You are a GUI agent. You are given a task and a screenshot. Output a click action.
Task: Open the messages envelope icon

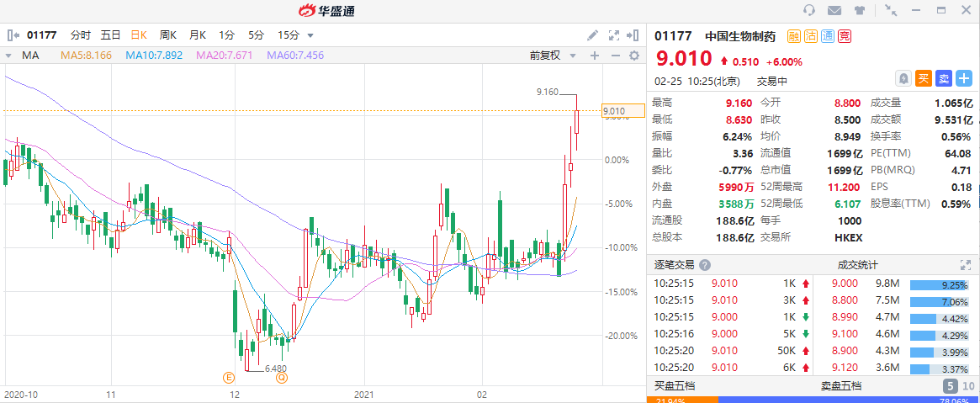click(834, 10)
